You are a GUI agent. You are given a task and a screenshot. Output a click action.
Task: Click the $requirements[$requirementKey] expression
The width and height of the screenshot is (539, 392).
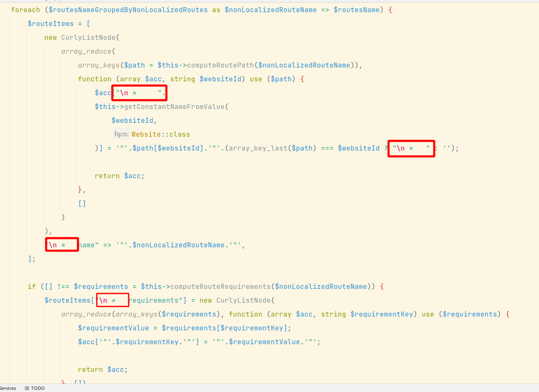pos(224,328)
